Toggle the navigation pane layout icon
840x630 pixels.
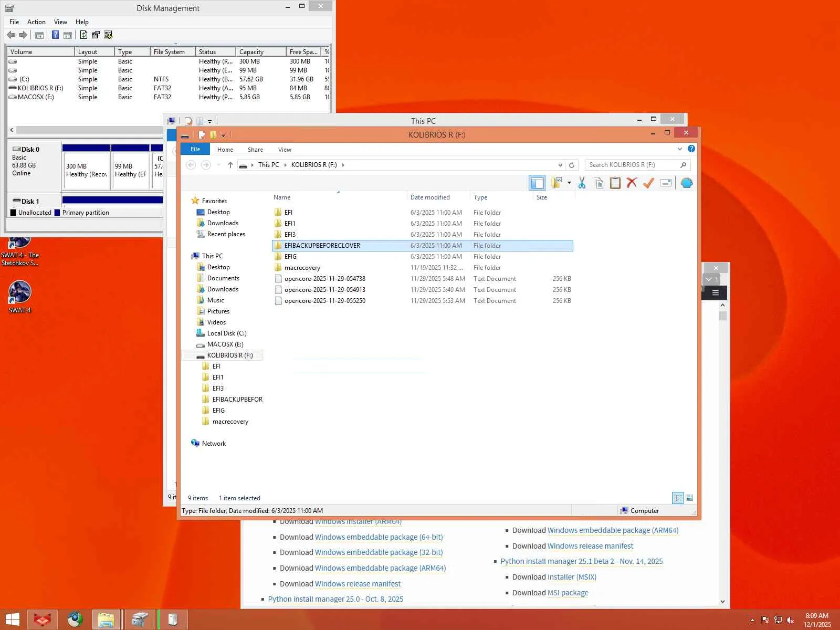pyautogui.click(x=537, y=183)
